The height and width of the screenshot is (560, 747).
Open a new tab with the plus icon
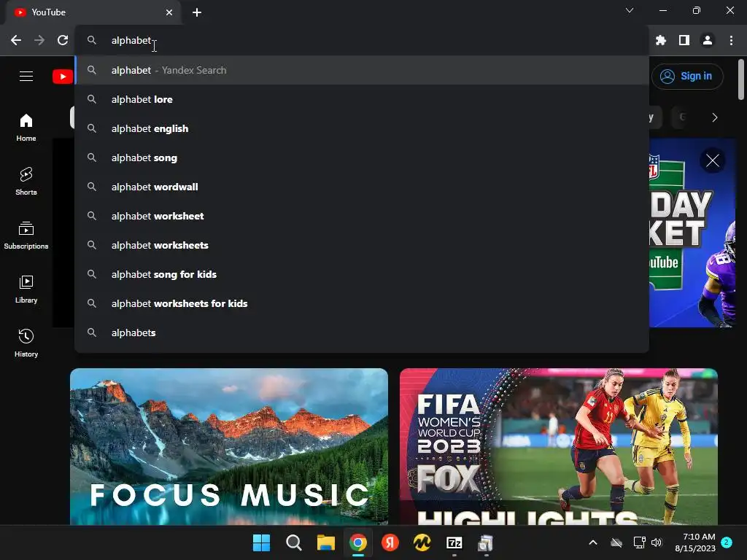(x=197, y=12)
